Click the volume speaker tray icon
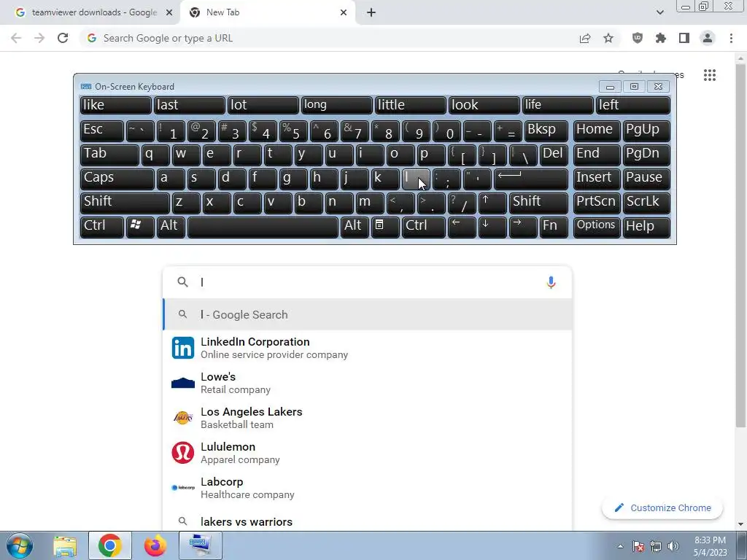The height and width of the screenshot is (560, 747). coord(673,546)
